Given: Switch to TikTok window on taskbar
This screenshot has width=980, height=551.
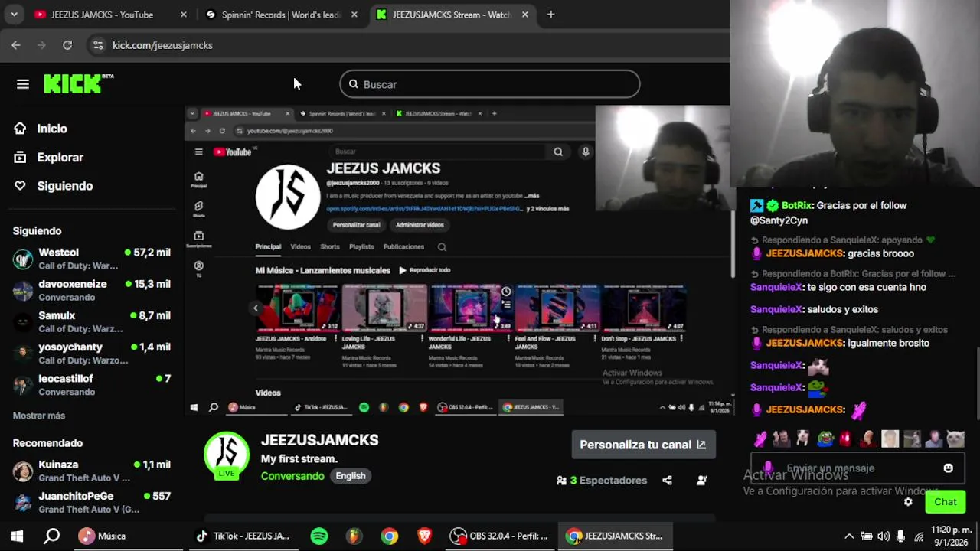Looking at the screenshot, I should pos(244,536).
